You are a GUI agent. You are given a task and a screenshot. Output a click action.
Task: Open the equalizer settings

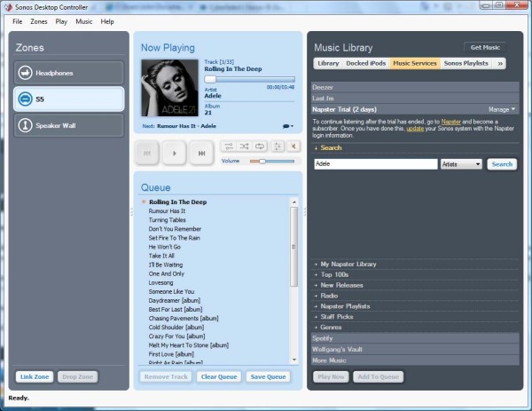[278, 146]
